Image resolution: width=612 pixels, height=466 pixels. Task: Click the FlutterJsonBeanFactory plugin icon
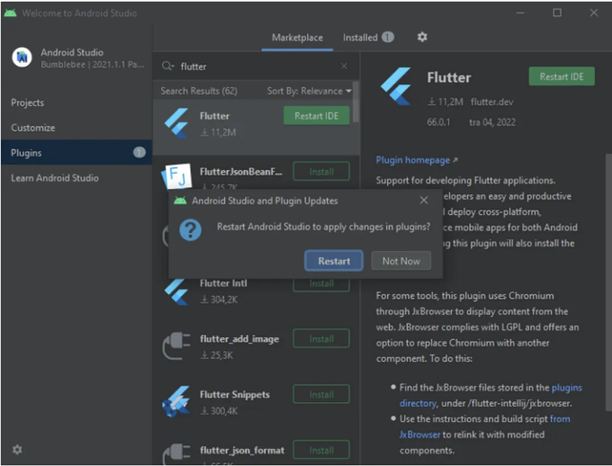(x=177, y=176)
